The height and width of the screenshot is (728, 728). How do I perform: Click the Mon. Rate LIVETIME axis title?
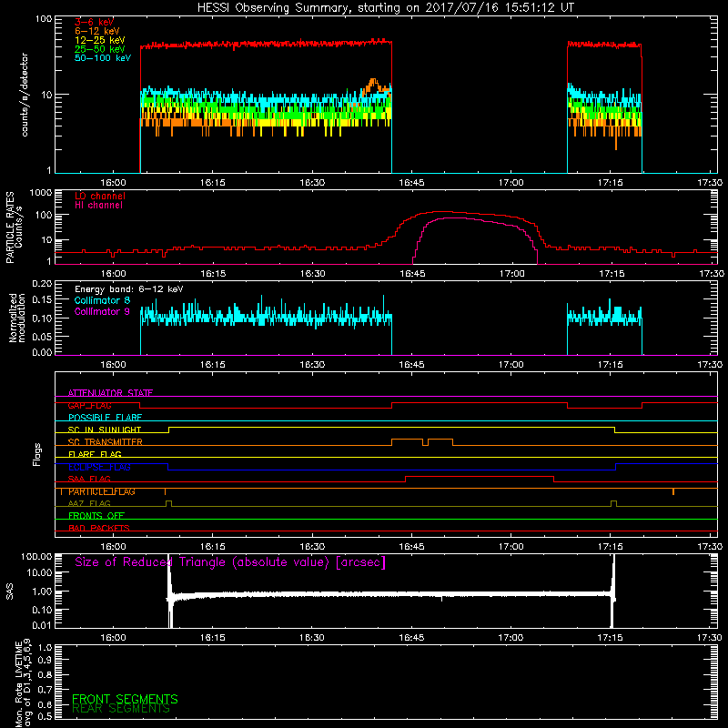coord(23,682)
